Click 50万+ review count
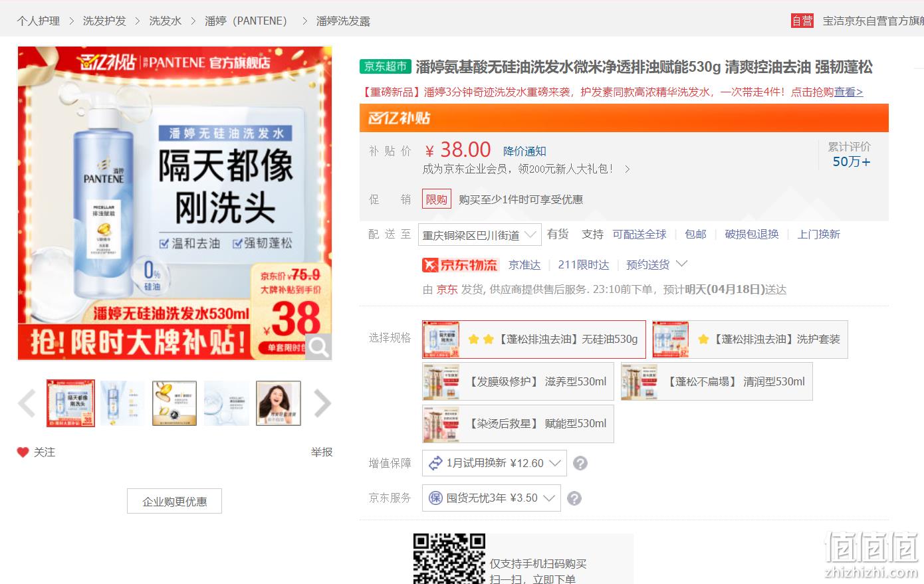 [852, 161]
